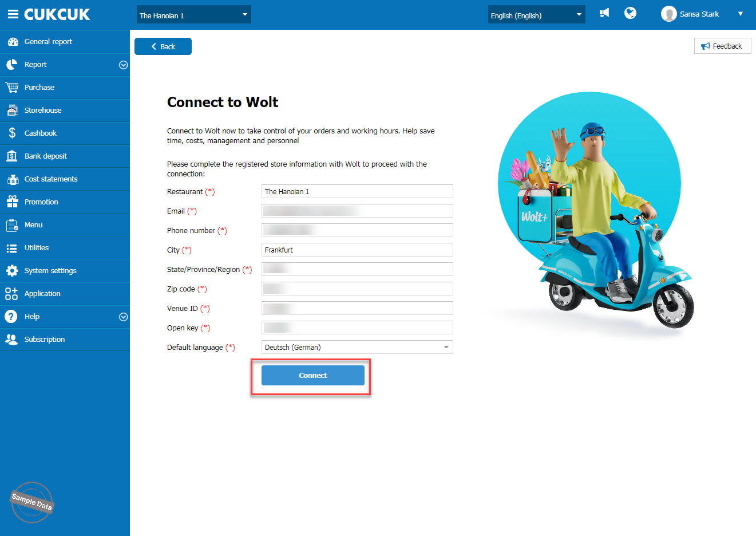The image size is (756, 536).
Task: Open the Default language Deutsch dropdown
Action: (357, 347)
